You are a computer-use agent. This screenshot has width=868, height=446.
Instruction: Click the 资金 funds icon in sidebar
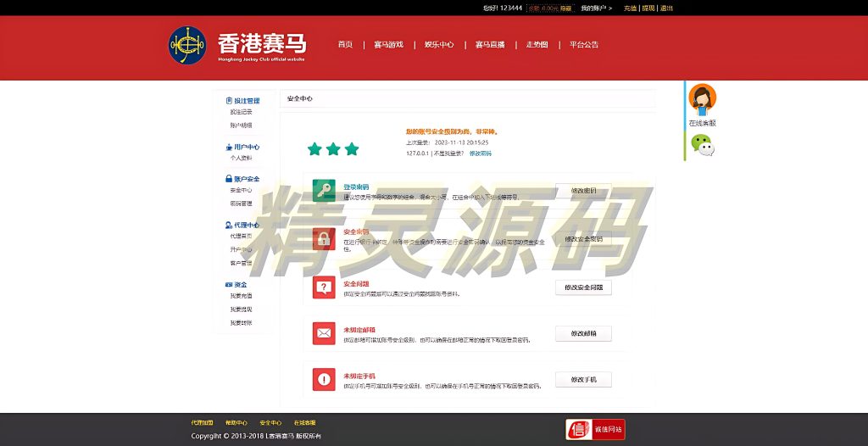point(229,285)
